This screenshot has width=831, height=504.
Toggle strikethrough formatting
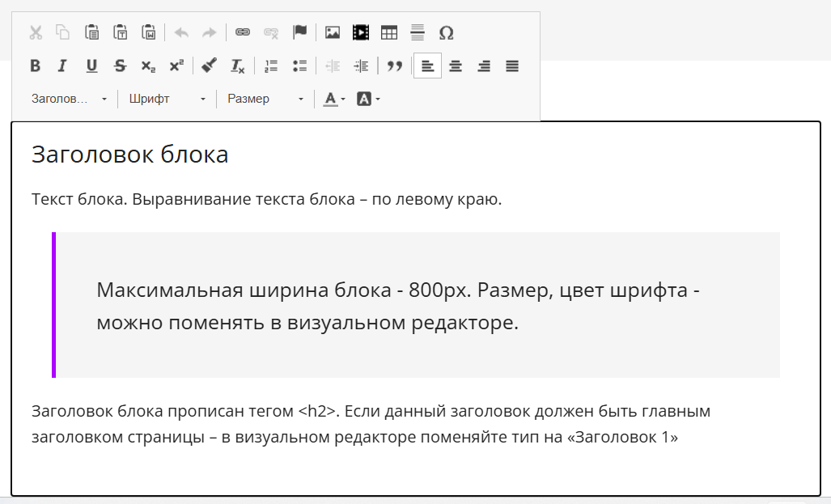coord(120,66)
